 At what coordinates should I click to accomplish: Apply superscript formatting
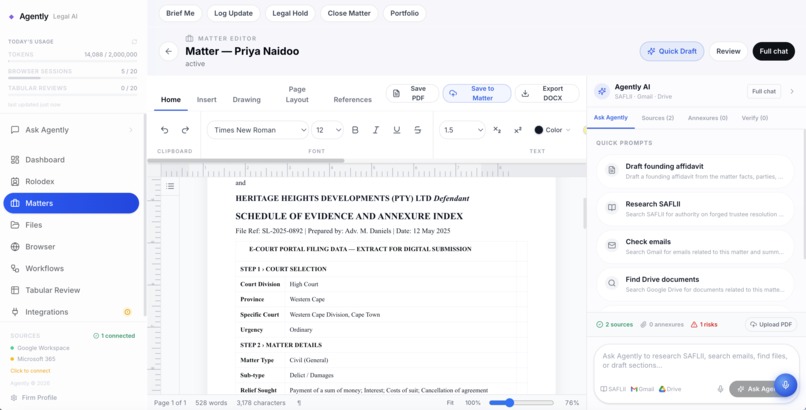[x=518, y=130]
